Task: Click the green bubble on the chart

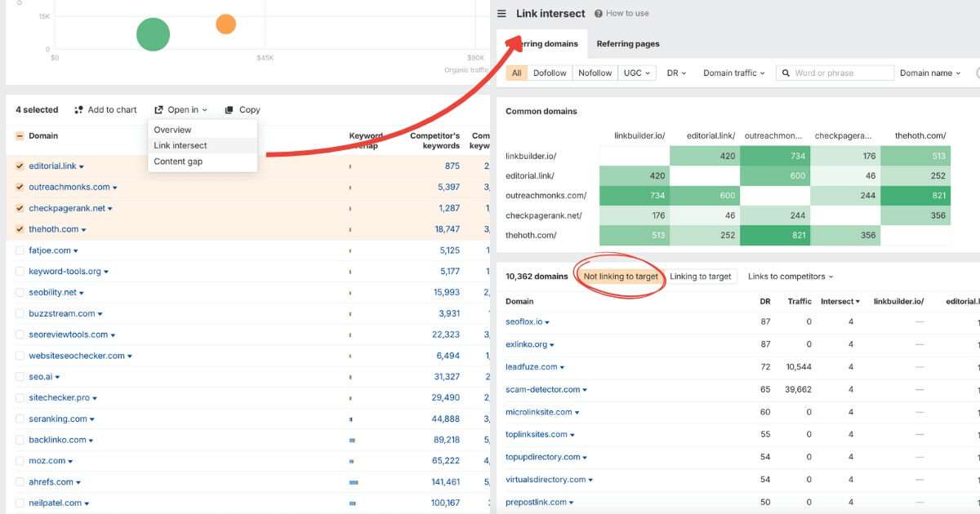Action: (153, 34)
